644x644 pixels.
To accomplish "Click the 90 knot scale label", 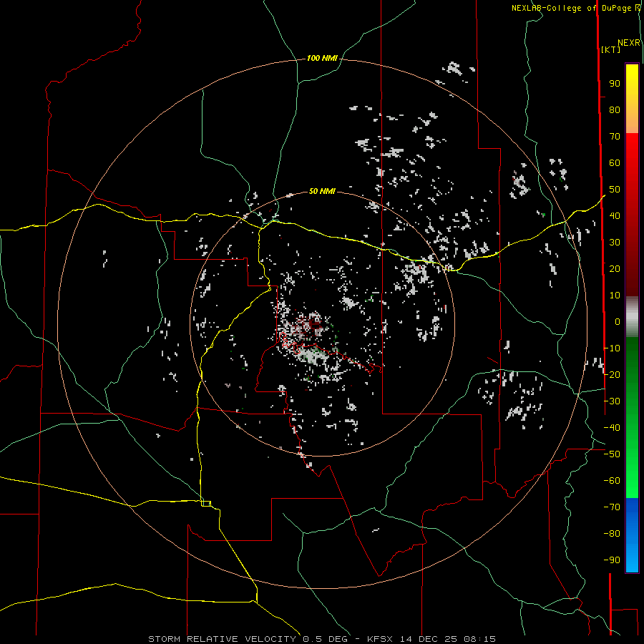I will coord(615,84).
